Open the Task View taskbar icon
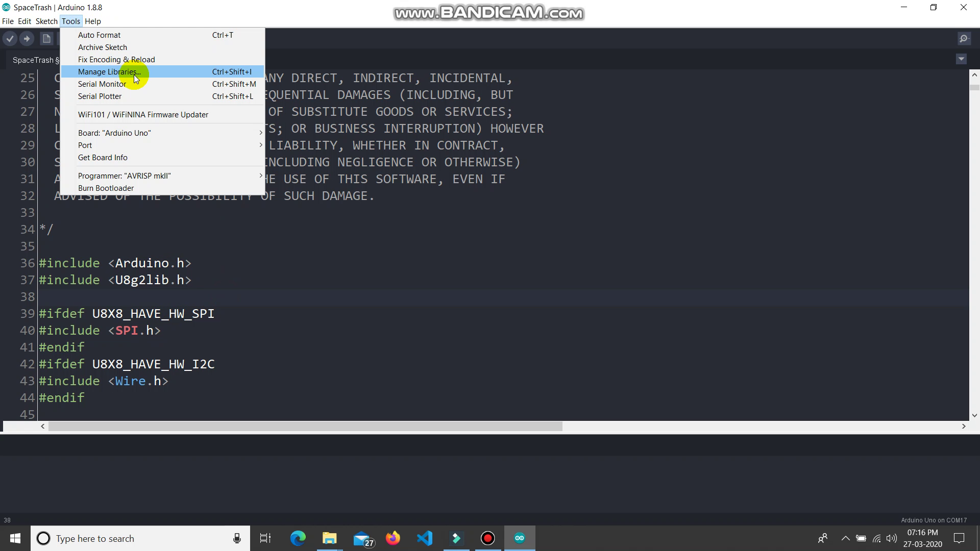The image size is (980, 551). tap(265, 538)
